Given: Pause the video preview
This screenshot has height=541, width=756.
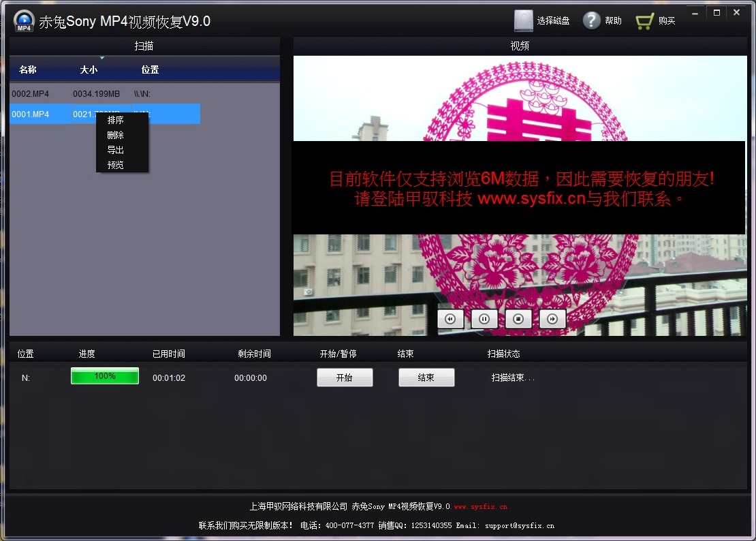Looking at the screenshot, I should (484, 319).
